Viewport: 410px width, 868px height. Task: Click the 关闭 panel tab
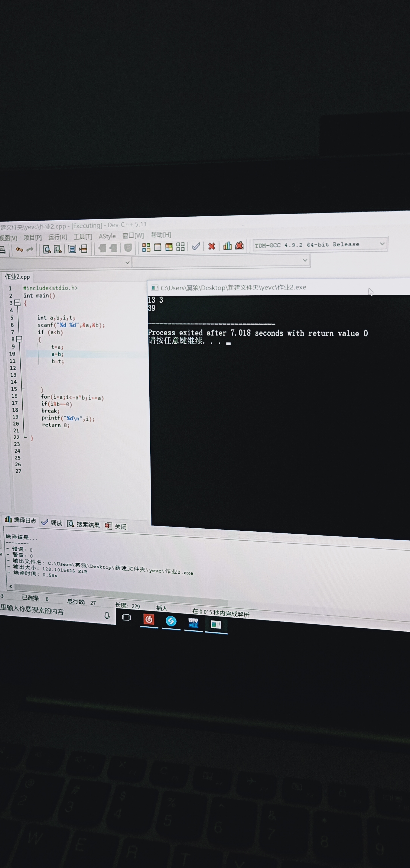[x=116, y=526]
